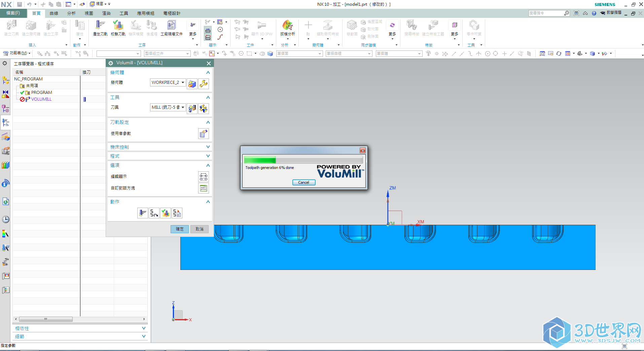644x351 pixels.
Task: Click generate icon in 動作 section
Action: coord(143,213)
